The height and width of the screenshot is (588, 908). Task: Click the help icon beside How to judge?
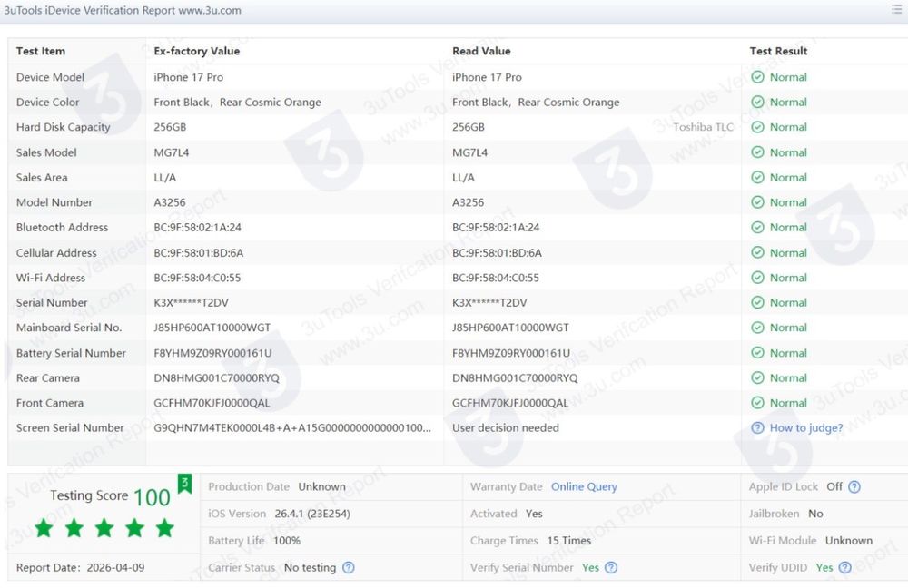pos(757,427)
